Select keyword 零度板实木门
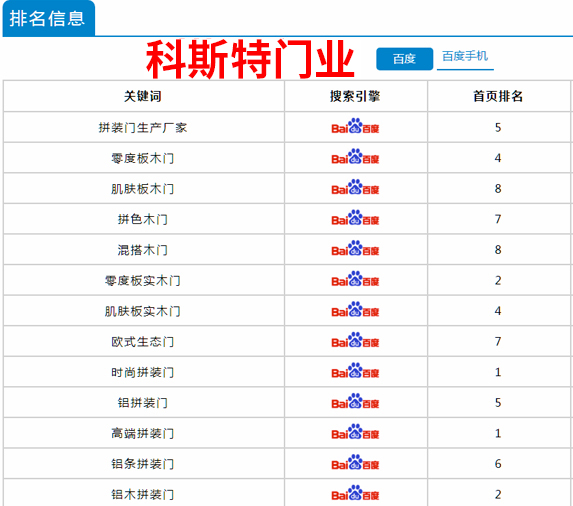Image resolution: width=573 pixels, height=506 pixels. (143, 281)
